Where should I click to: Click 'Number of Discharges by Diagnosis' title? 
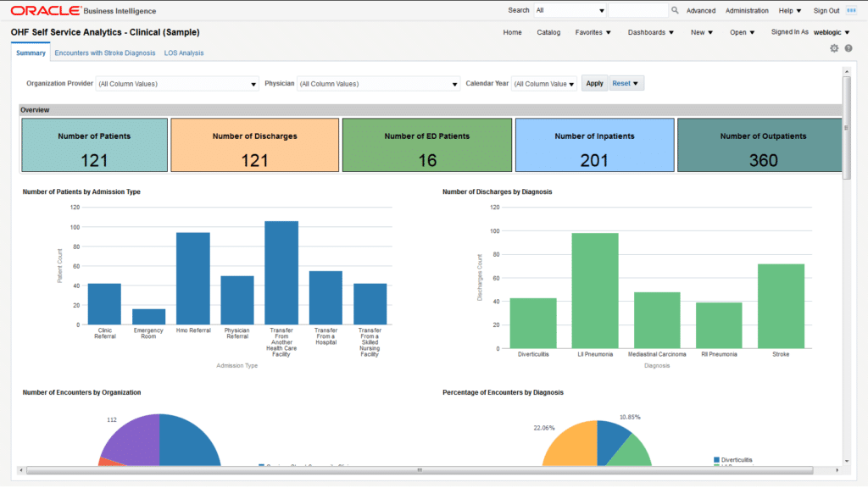(x=497, y=192)
